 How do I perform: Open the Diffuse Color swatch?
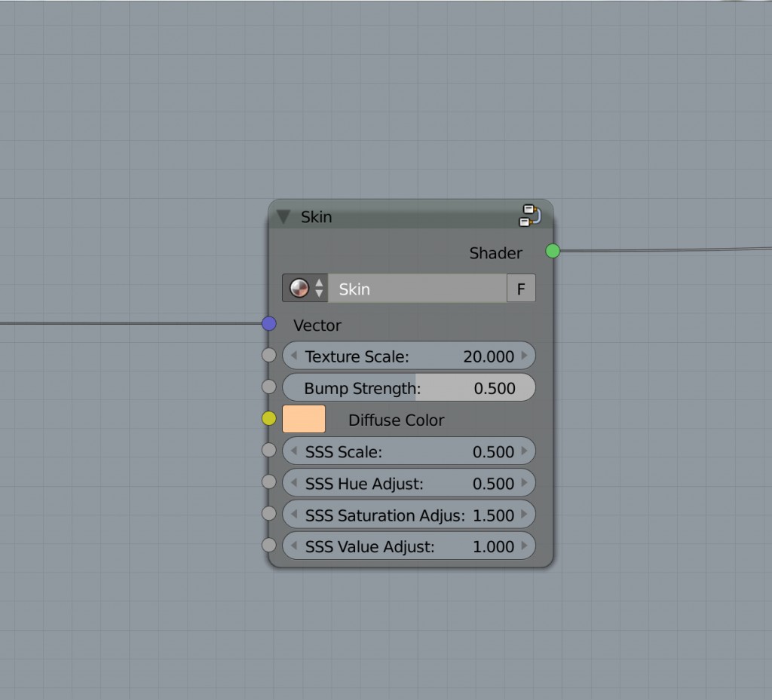click(x=303, y=418)
